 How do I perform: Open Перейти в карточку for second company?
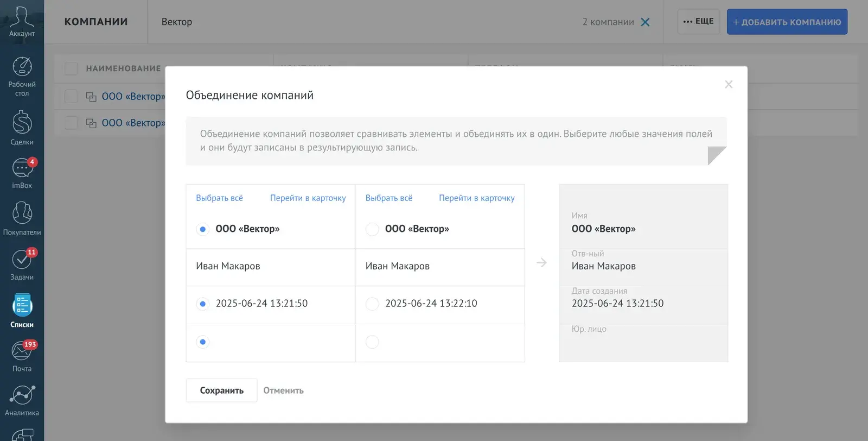tap(477, 198)
